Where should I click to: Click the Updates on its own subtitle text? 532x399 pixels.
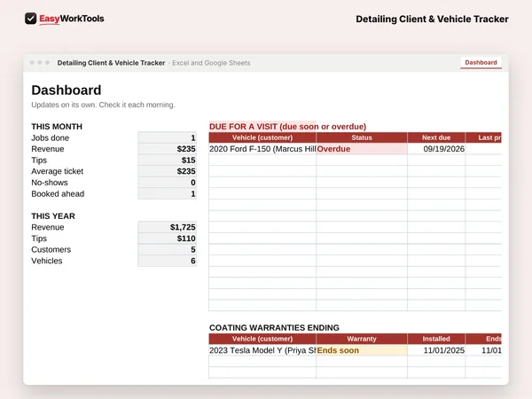coord(103,105)
